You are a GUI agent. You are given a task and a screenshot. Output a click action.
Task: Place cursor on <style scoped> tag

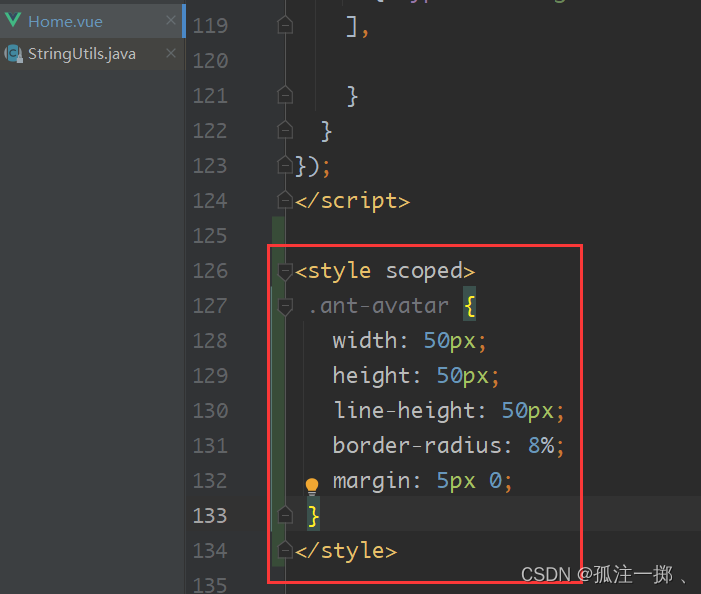tap(385, 271)
